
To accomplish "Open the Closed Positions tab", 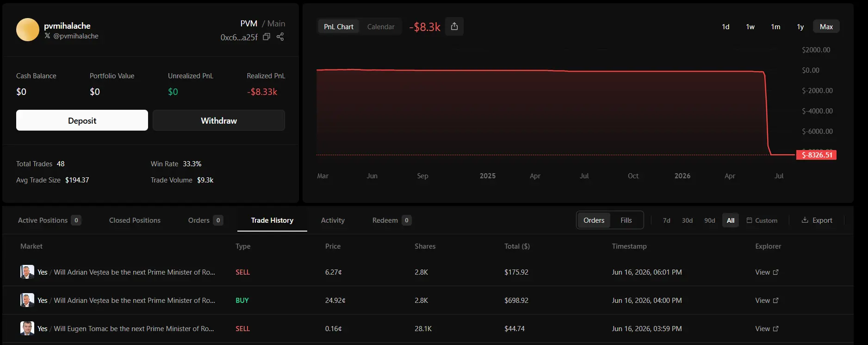I will click(x=135, y=220).
